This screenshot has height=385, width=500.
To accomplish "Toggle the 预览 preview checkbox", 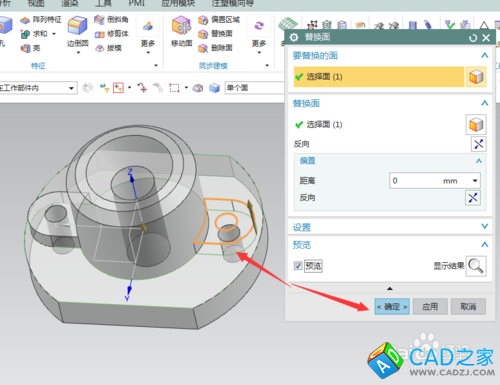I will tap(298, 266).
